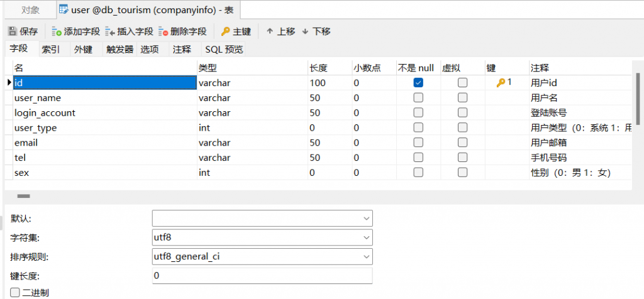Image resolution: width=644 pixels, height=299 pixels.
Task: Click the Save icon in toolbar
Action: [x=12, y=31]
